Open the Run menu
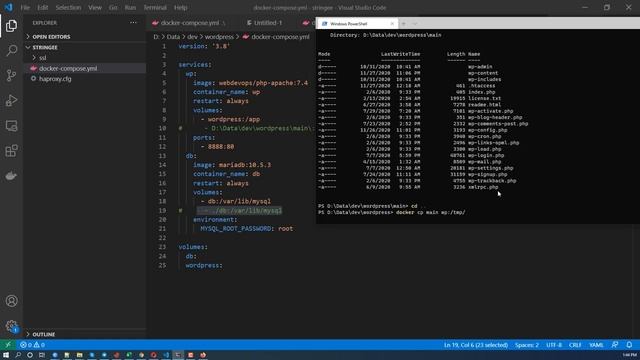640x360 pixels. click(130, 7)
